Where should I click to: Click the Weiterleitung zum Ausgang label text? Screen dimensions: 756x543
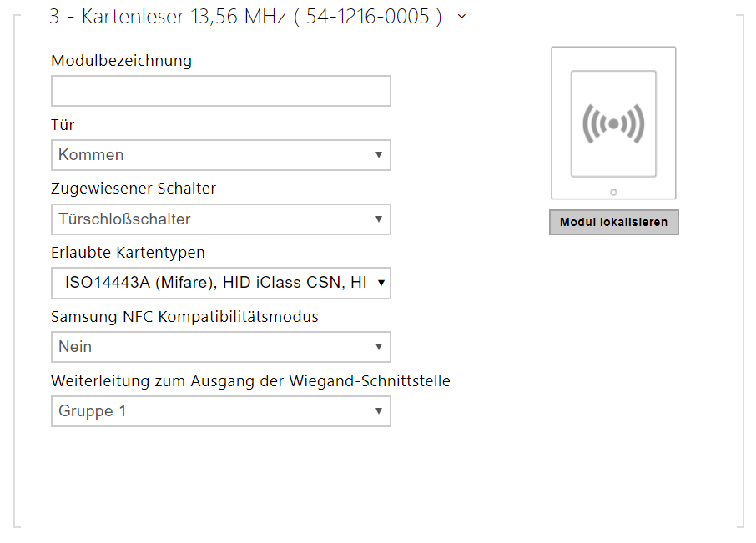click(250, 381)
